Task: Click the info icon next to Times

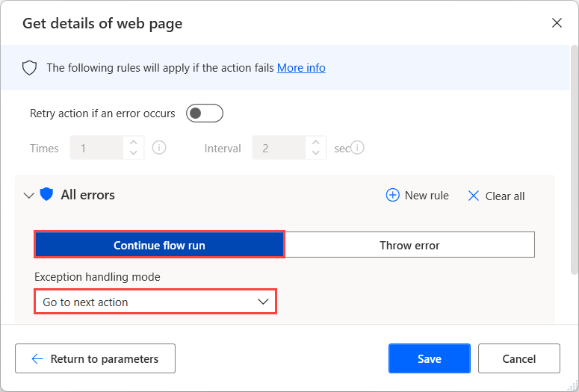Action: (159, 148)
